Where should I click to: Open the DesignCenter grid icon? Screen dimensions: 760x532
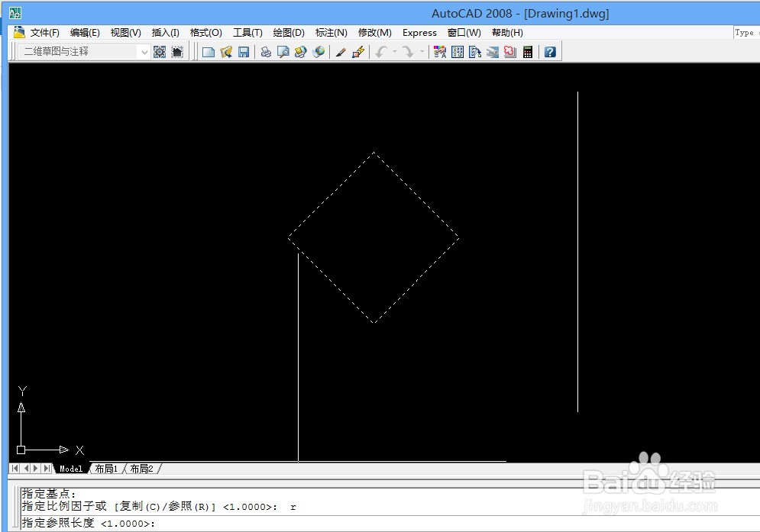(x=457, y=52)
